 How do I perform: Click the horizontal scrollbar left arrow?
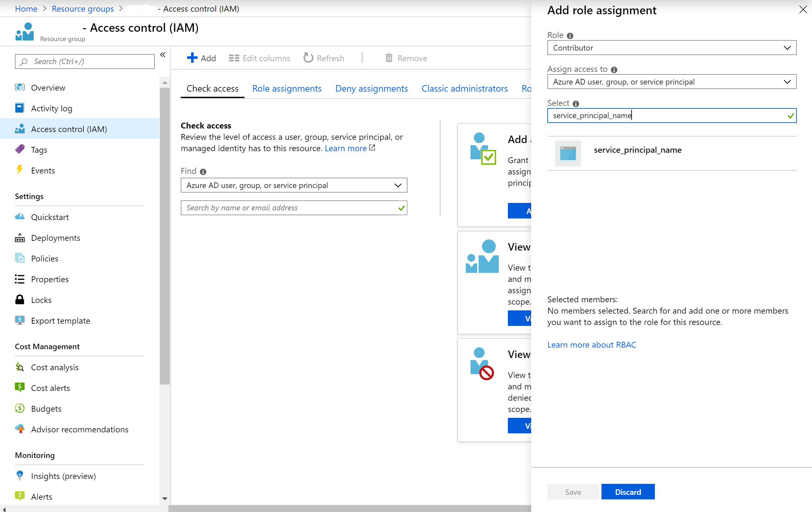pos(4,509)
